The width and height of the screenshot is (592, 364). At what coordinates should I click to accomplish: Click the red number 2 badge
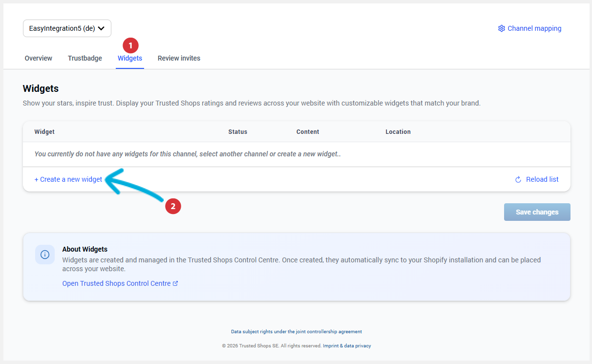click(173, 207)
